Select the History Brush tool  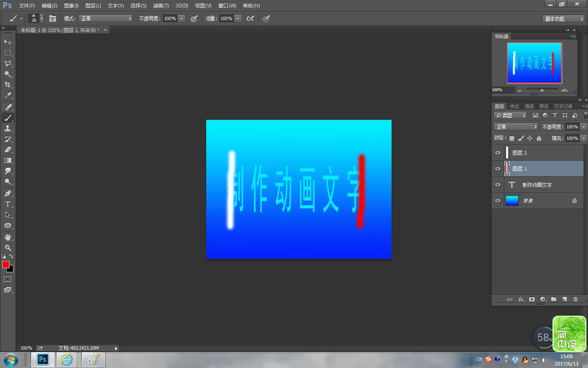click(8, 139)
